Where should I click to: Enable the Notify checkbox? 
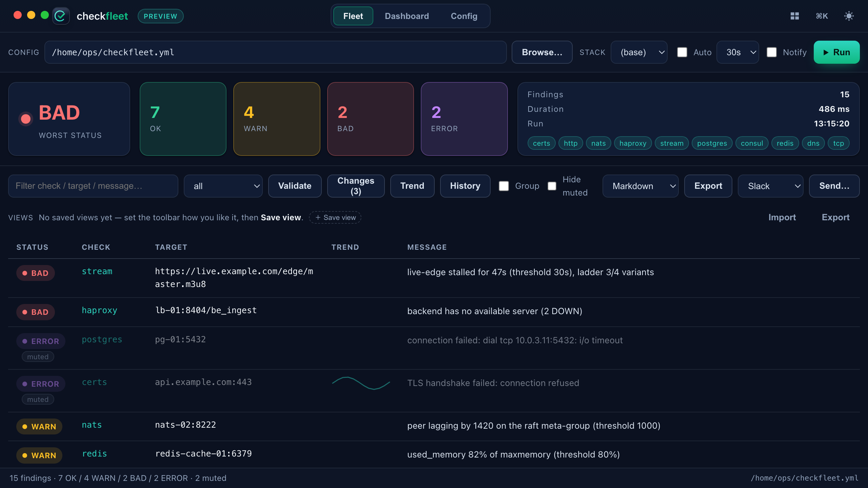tap(772, 52)
